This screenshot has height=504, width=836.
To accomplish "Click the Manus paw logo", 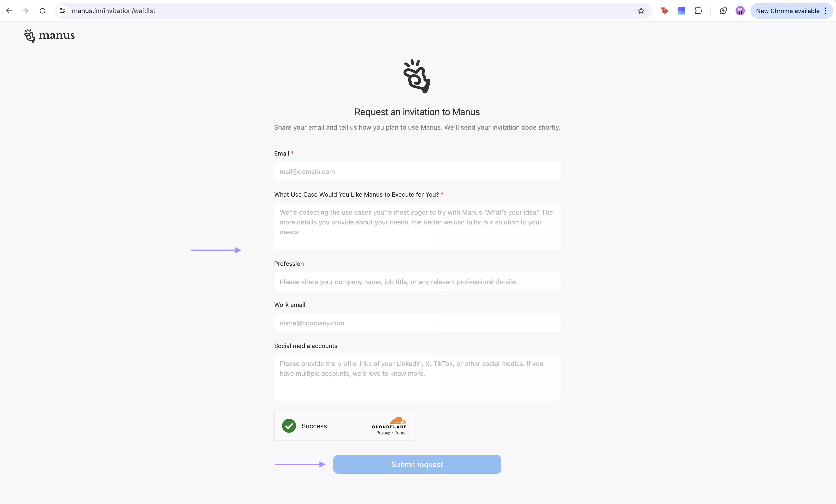I will point(30,36).
